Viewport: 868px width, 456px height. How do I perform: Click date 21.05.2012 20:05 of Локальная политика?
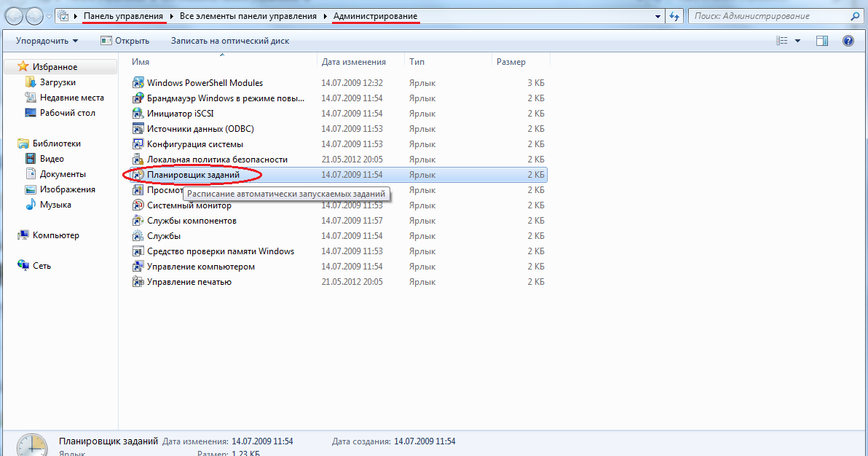tap(352, 160)
